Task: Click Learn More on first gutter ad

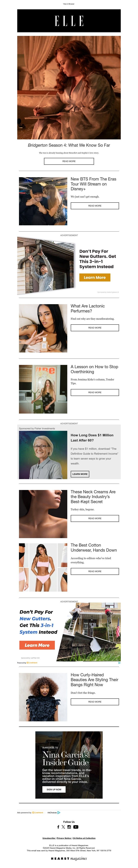Action: [95, 277]
